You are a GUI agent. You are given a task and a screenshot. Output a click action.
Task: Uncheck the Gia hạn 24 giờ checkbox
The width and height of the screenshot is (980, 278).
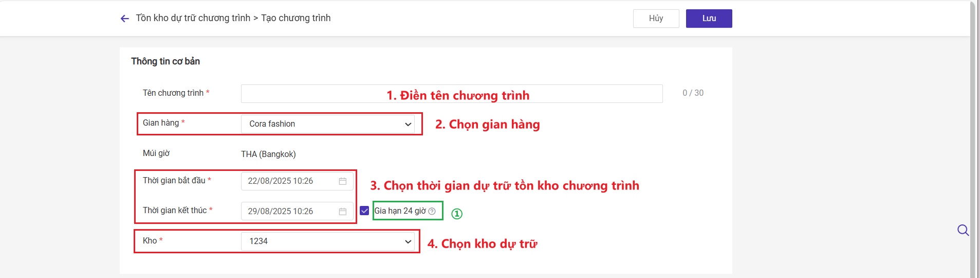[x=364, y=211]
